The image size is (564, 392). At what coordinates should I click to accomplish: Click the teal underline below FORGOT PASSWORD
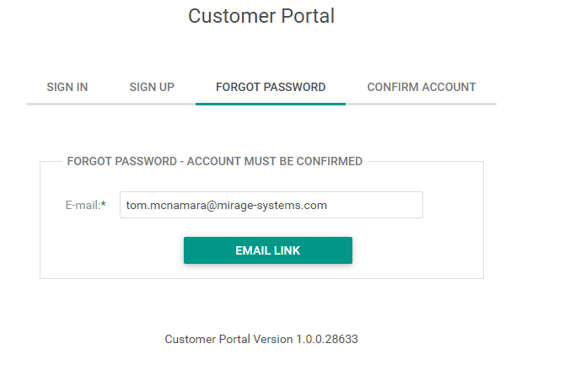(x=271, y=104)
